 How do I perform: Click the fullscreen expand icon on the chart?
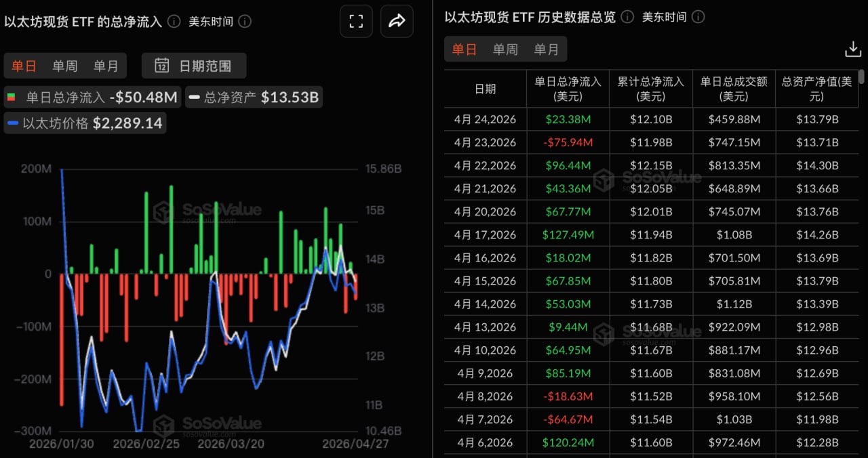[x=356, y=21]
